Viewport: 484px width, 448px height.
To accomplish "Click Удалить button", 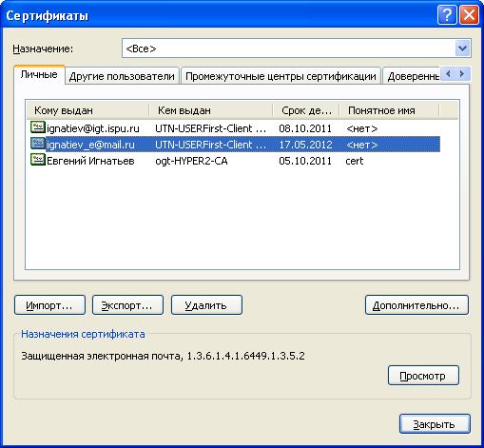I will [206, 305].
